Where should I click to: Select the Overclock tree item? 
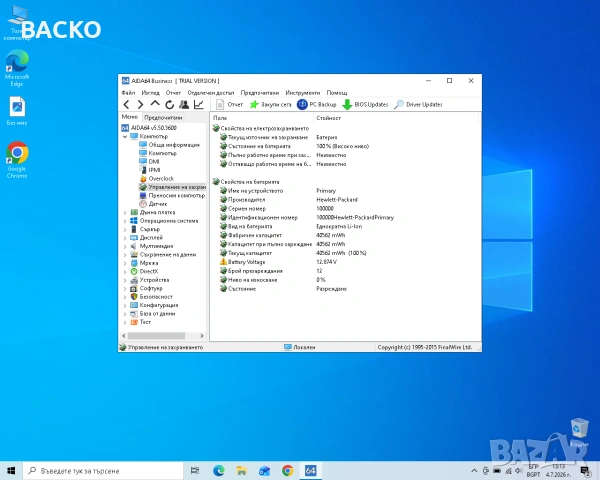click(161, 179)
